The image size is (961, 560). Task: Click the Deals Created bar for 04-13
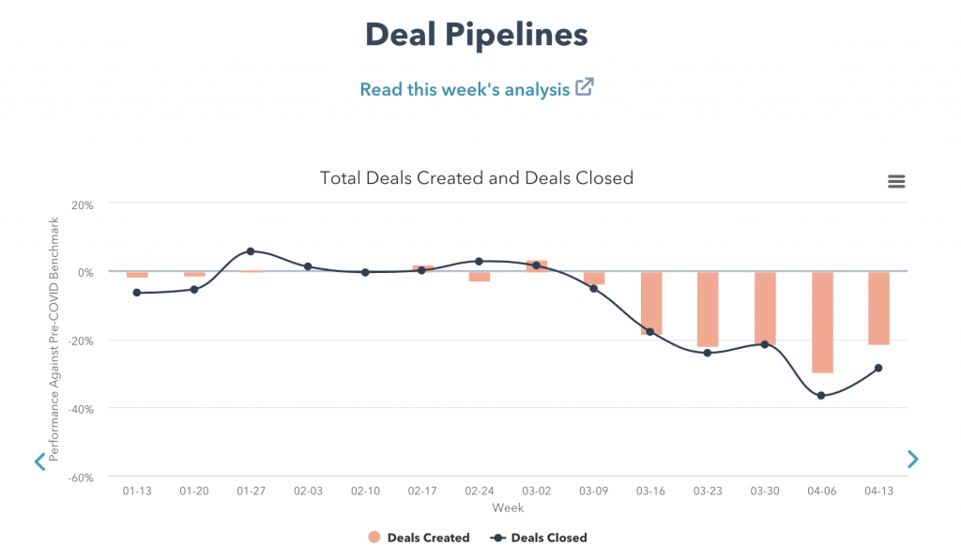pyautogui.click(x=878, y=308)
